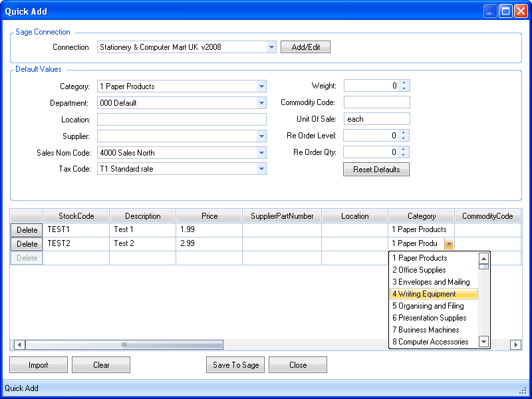532x399 pixels.
Task: Select TEST1 row's Category cell
Action: pyautogui.click(x=422, y=229)
